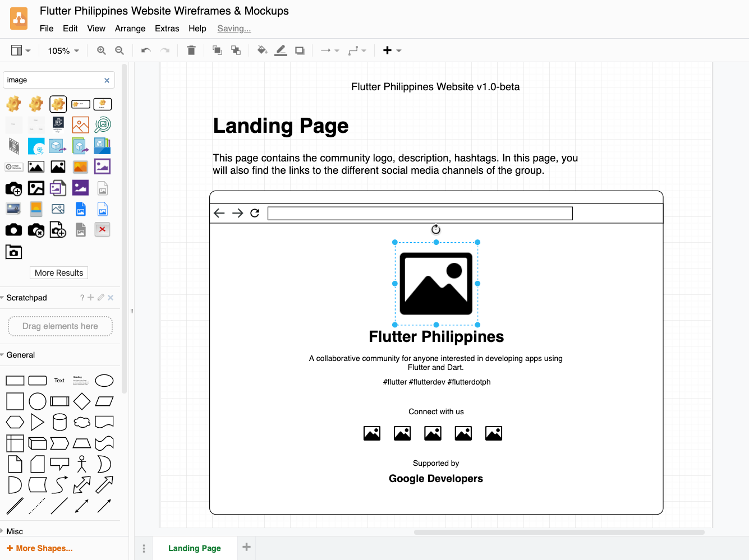Open Fill Color with the paint bucket icon

pos(262,50)
